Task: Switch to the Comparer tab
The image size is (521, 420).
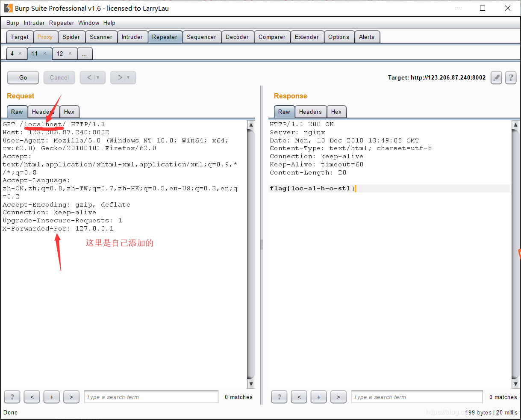Action: (x=272, y=37)
